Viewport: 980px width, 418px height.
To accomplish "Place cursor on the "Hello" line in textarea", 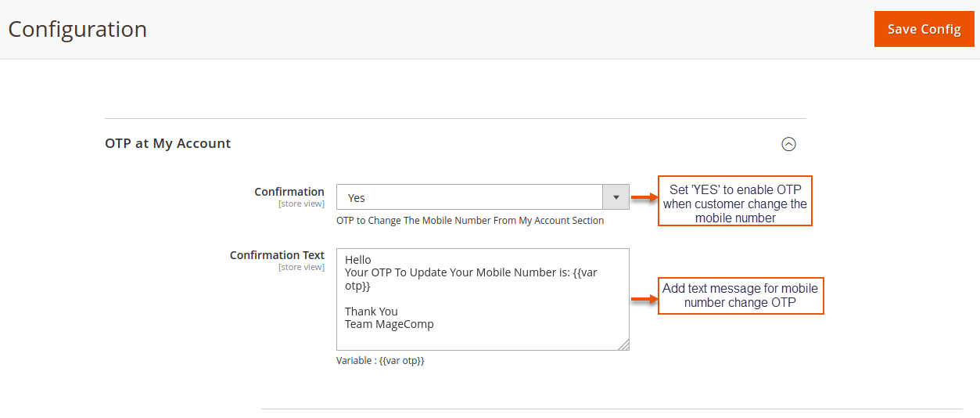I will pyautogui.click(x=358, y=260).
